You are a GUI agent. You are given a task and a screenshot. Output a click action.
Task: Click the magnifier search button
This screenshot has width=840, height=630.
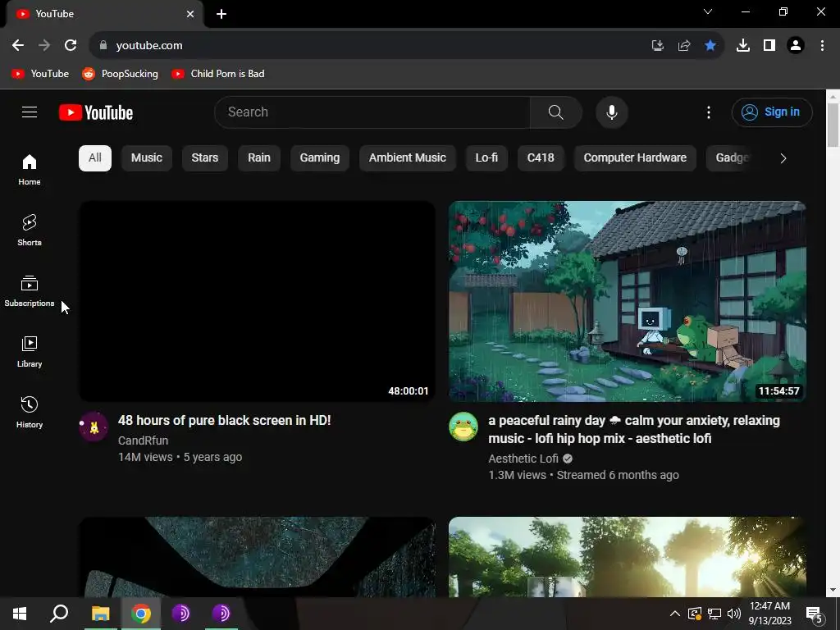tap(555, 112)
